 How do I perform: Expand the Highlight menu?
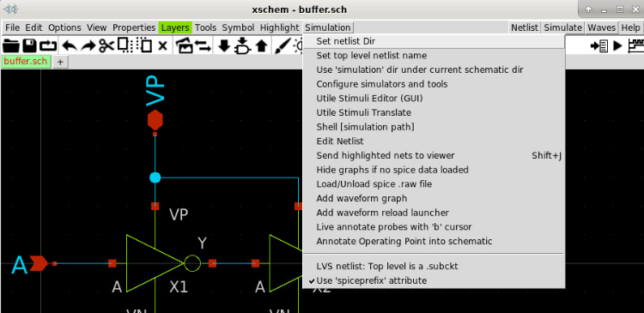[x=279, y=27]
